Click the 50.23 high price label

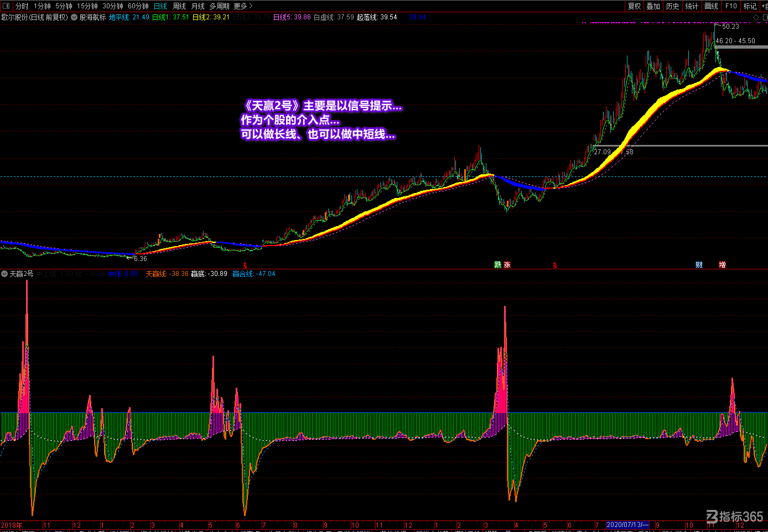click(730, 27)
